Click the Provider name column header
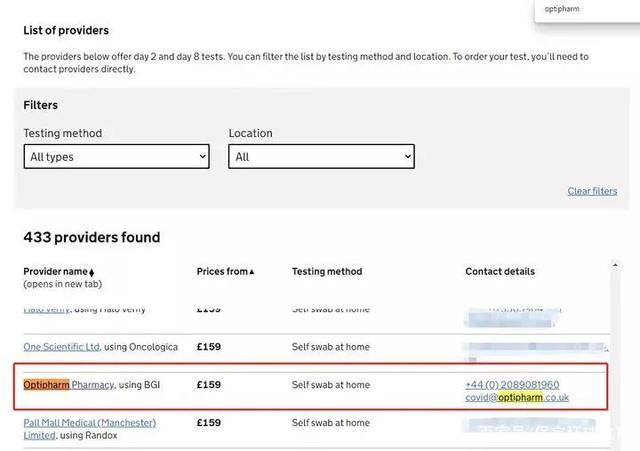This screenshot has width=640, height=451. (x=56, y=271)
